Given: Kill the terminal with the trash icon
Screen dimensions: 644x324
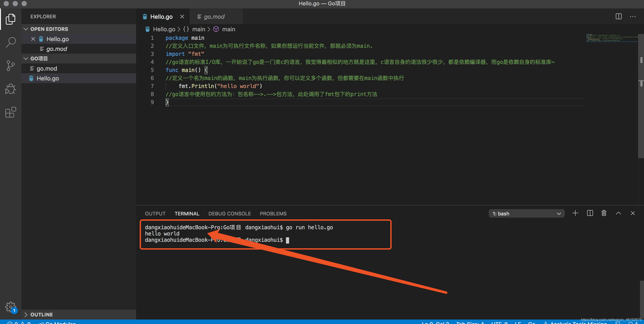Looking at the screenshot, I should 604,213.
